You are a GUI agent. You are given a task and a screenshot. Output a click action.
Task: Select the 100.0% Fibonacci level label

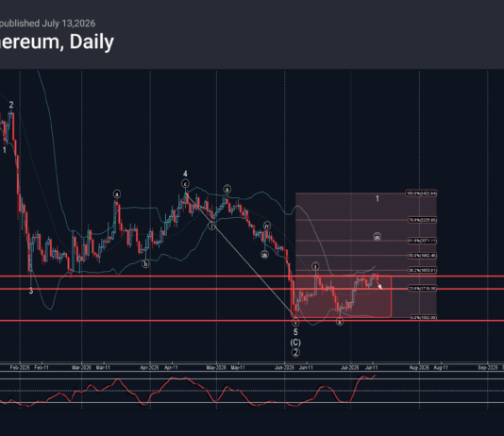421,193
